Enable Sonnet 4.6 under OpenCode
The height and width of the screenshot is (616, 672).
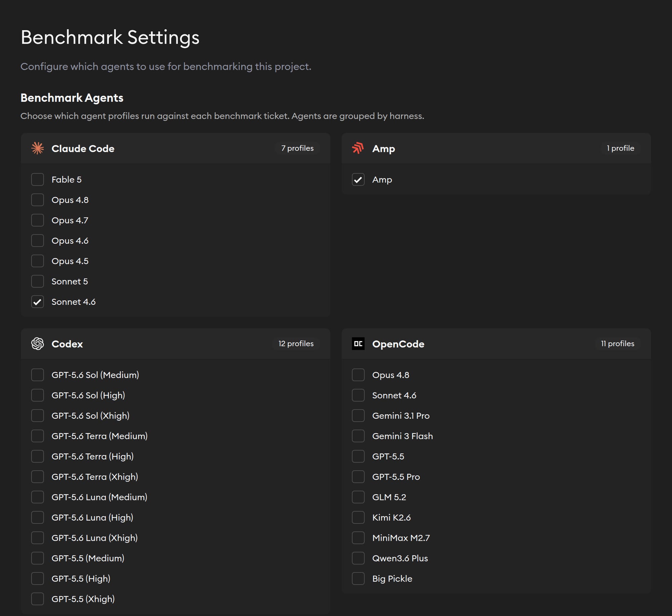pyautogui.click(x=358, y=395)
